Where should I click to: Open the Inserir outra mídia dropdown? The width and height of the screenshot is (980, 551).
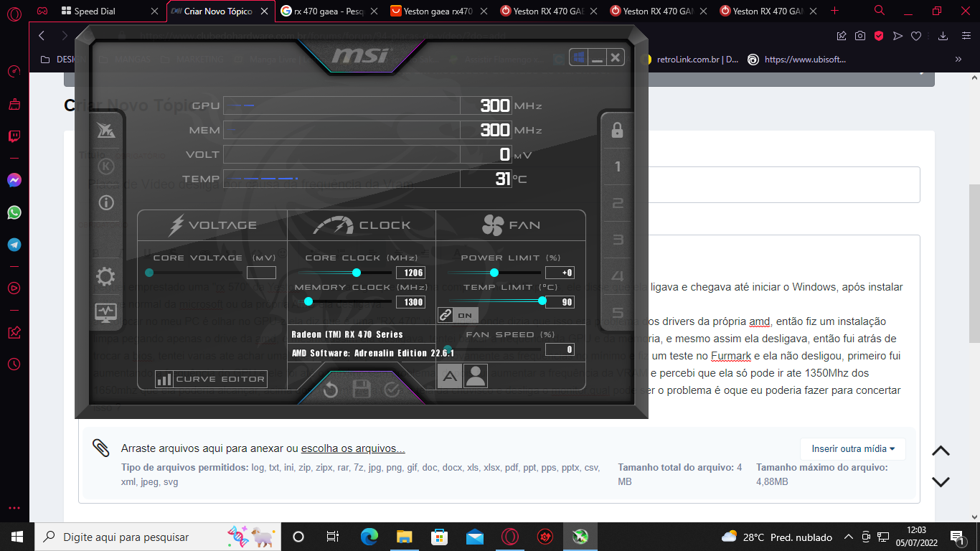[853, 449]
